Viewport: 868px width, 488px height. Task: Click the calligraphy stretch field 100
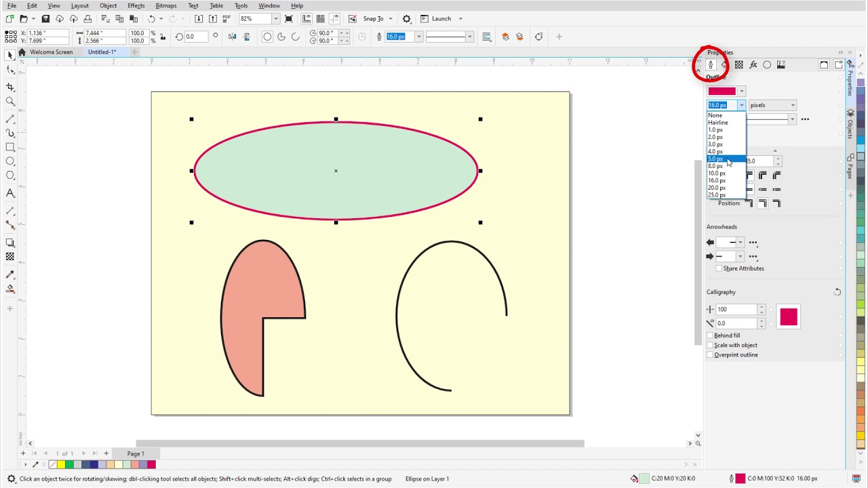tap(736, 310)
